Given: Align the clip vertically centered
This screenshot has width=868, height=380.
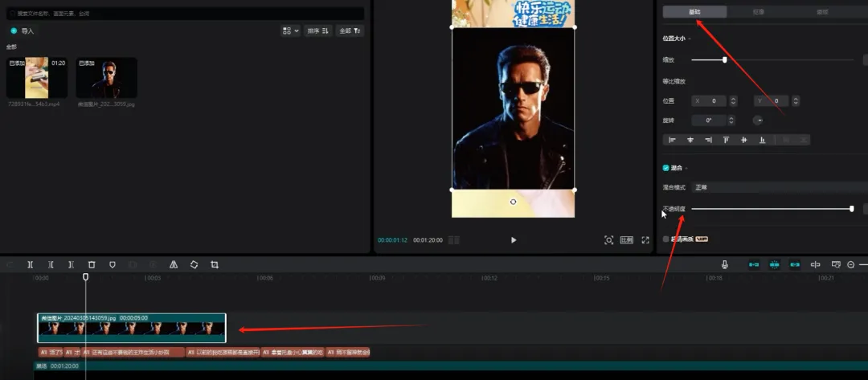Looking at the screenshot, I should point(744,140).
